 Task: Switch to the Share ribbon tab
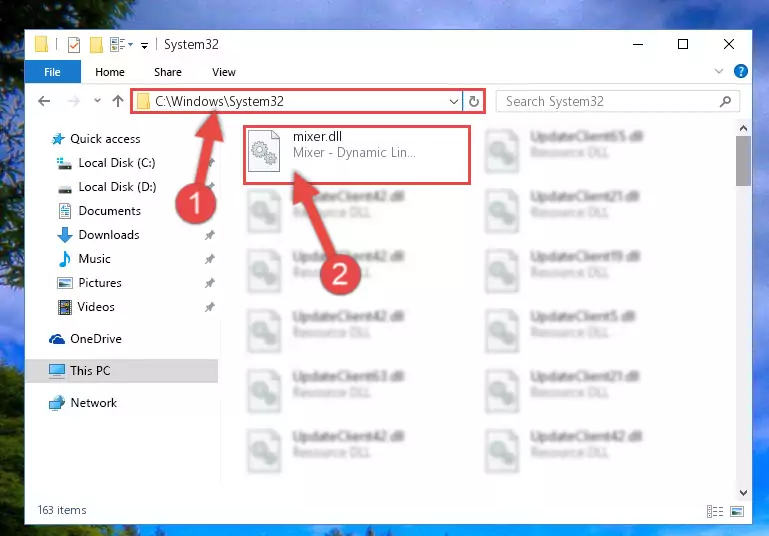point(168,72)
